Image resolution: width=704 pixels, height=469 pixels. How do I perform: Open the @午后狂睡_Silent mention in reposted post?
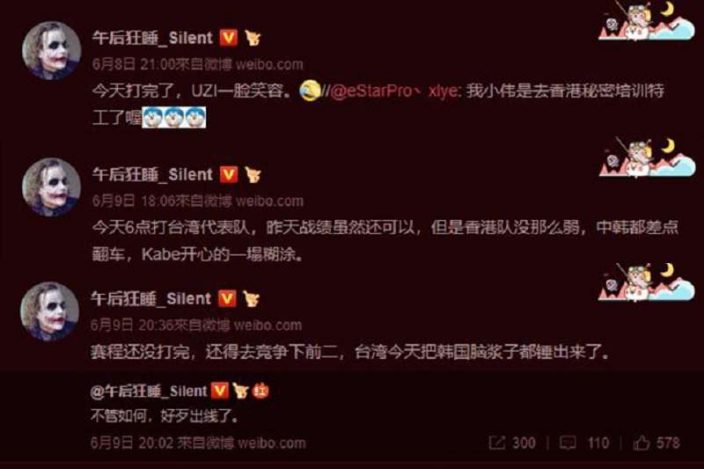click(x=149, y=391)
